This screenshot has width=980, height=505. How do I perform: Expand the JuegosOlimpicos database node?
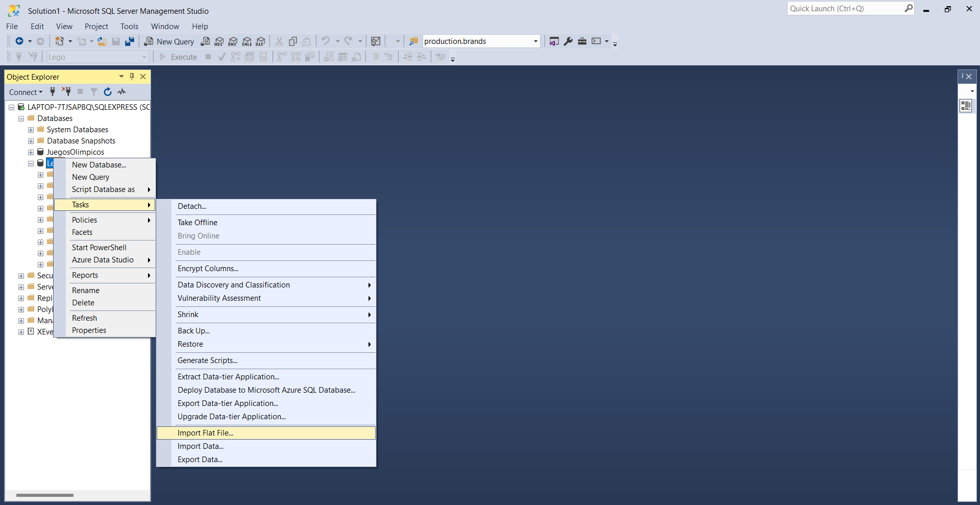coord(31,152)
